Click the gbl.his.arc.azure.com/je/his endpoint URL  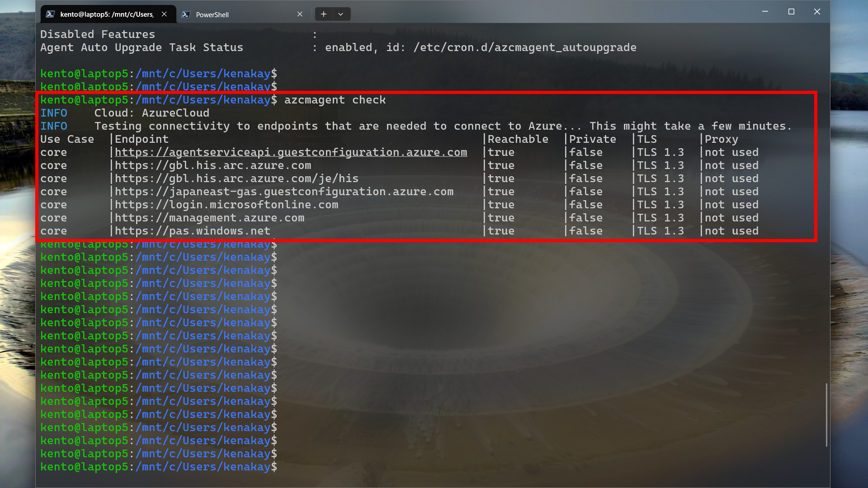pos(236,178)
